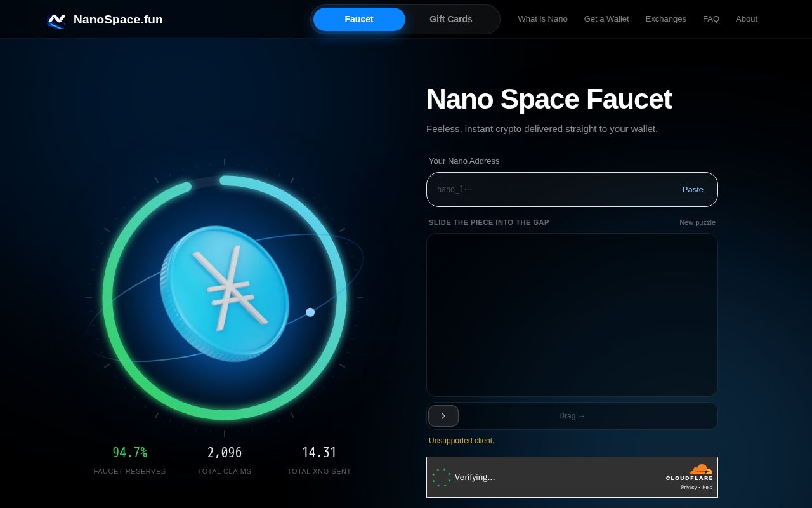Click the 2,096 total claims value
Image resolution: width=812 pixels, height=508 pixels.
[x=225, y=453]
